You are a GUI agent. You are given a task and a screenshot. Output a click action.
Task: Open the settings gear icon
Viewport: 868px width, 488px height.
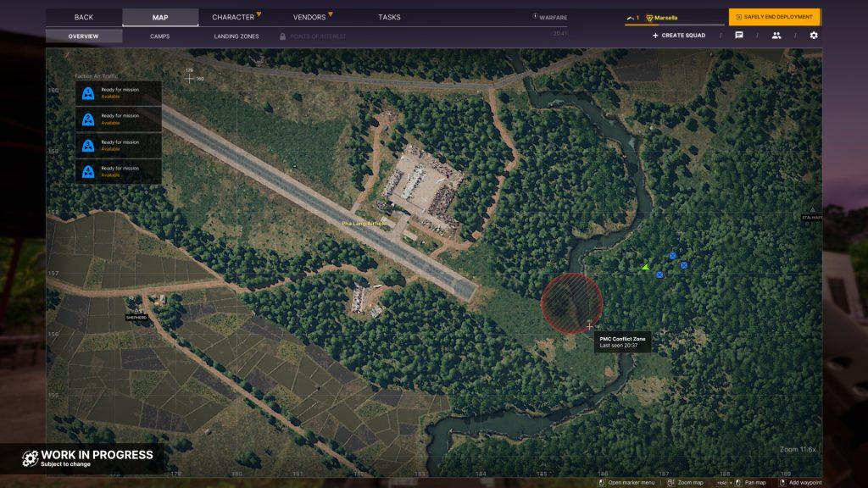coord(812,35)
